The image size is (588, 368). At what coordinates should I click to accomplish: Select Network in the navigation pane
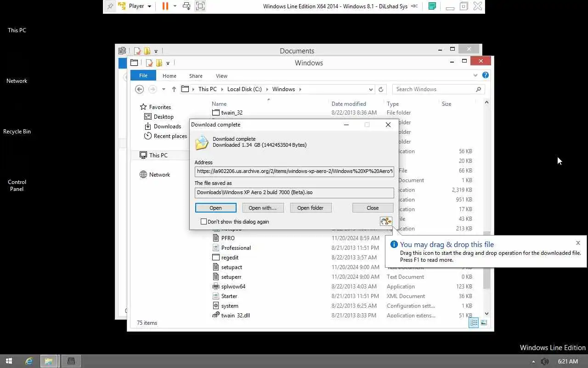(x=155, y=175)
